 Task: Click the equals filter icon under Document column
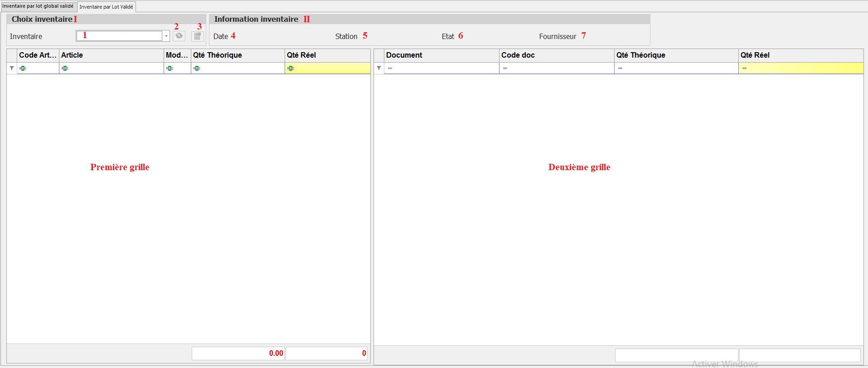[x=390, y=68]
